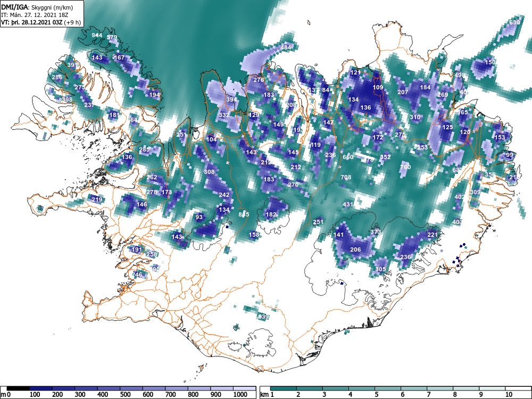Click the visibility value 237

click(x=89, y=105)
